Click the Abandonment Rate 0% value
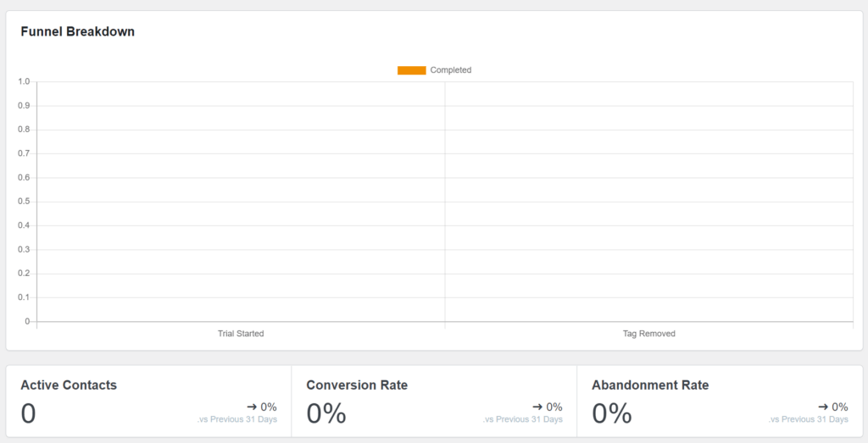 pos(612,413)
